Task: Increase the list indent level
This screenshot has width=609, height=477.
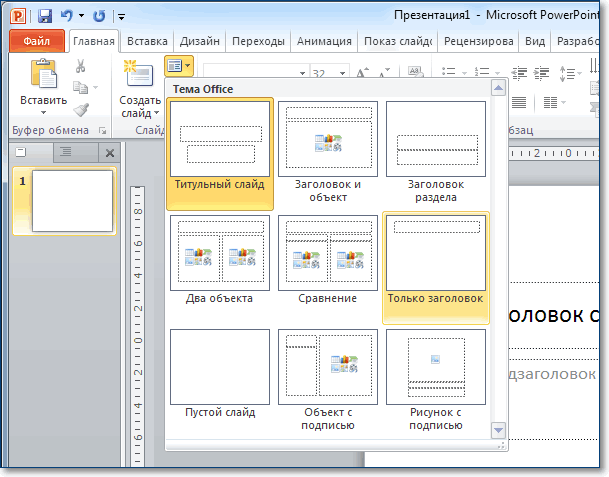Action: tap(541, 73)
